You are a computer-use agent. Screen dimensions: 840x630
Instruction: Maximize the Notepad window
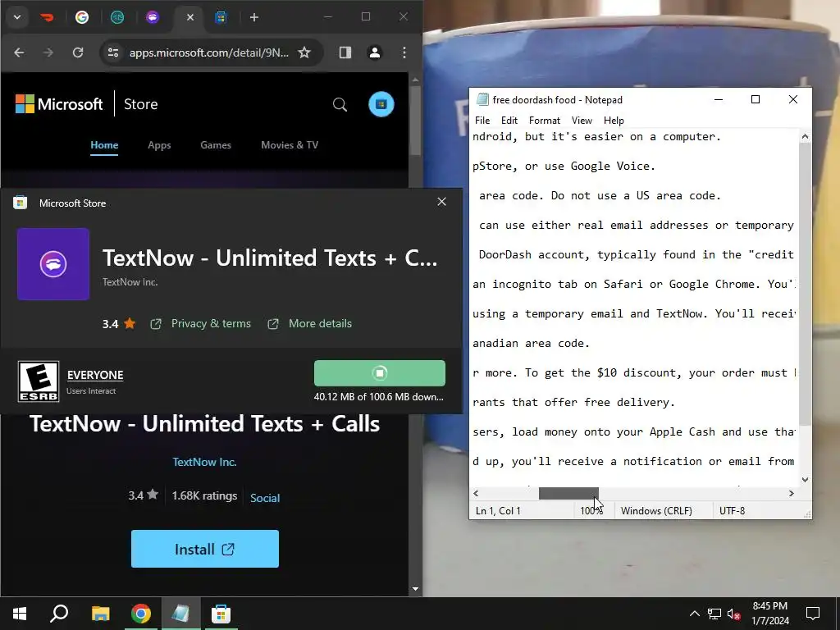pyautogui.click(x=756, y=99)
